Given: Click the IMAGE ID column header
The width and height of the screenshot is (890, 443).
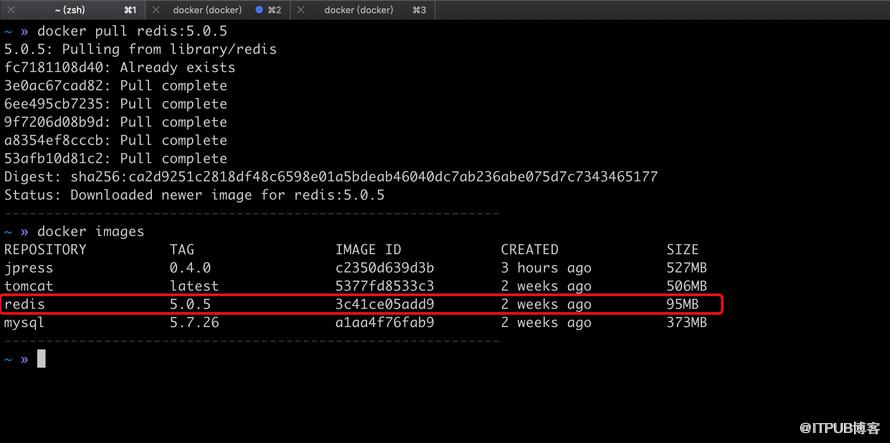Looking at the screenshot, I should (368, 249).
